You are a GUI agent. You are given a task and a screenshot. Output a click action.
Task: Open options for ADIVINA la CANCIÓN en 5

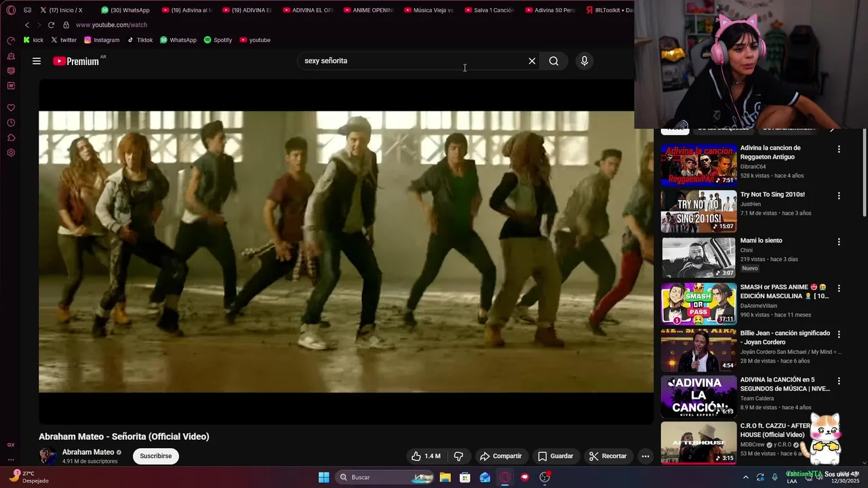[x=839, y=382]
